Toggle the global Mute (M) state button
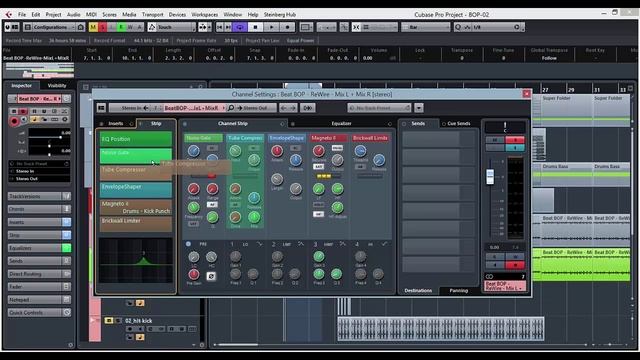The width and height of the screenshot is (640, 360). pyautogui.click(x=93, y=27)
